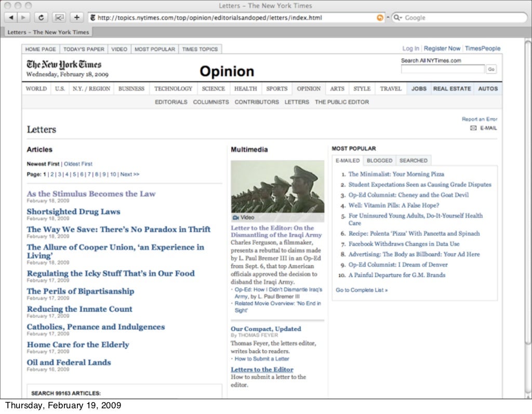Viewport: 532px width, 414px height.
Task: Click Go to Complete List link
Action: click(362, 290)
